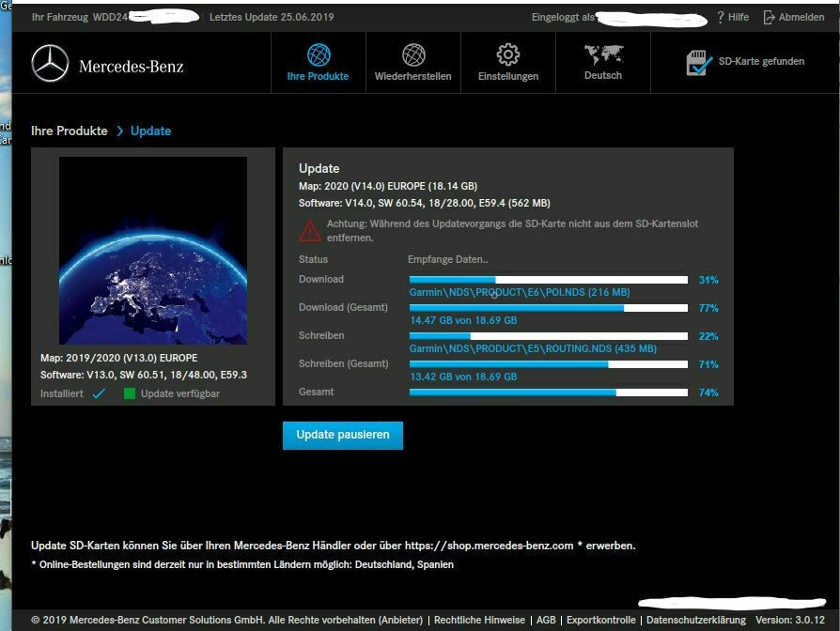Click the breadcrumb chevron arrow

(x=119, y=131)
